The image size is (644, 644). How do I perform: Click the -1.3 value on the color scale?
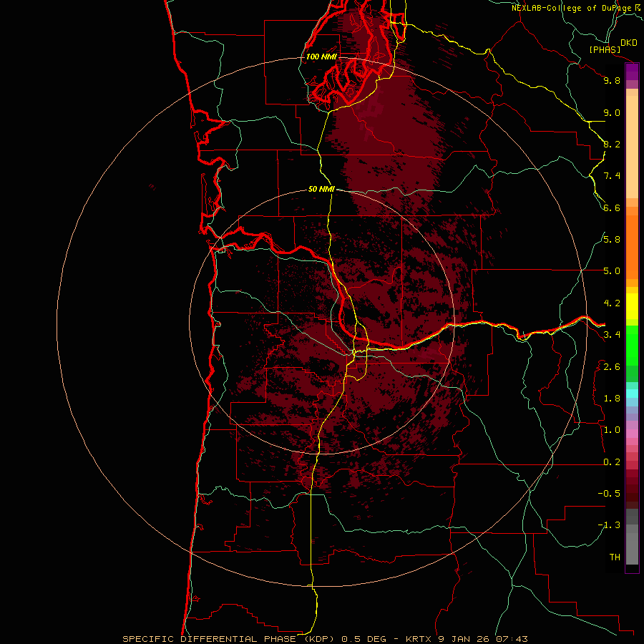click(x=609, y=525)
